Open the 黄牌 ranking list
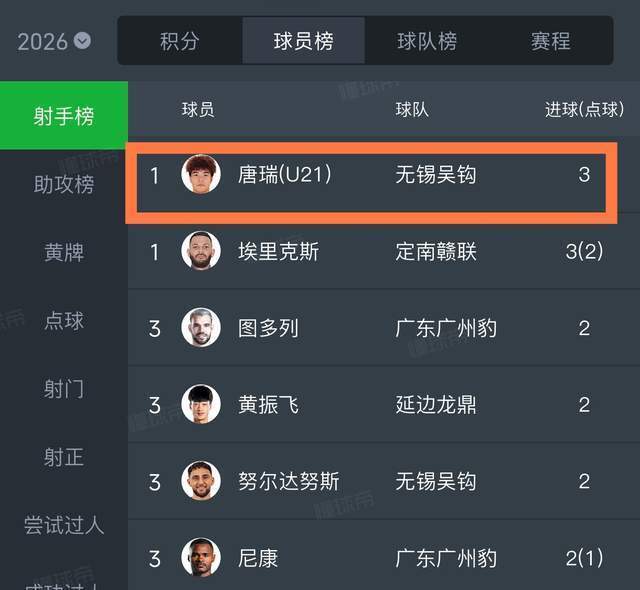The height and width of the screenshot is (590, 640). pyautogui.click(x=64, y=252)
